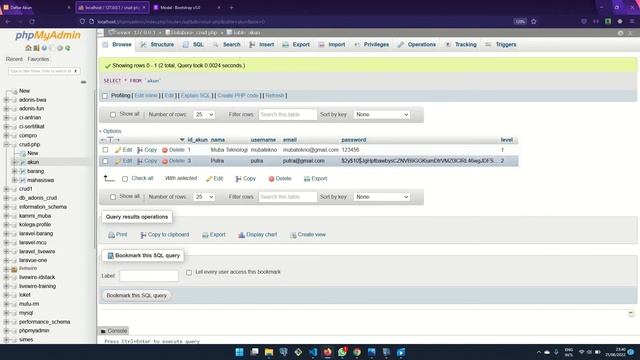This screenshot has width=640, height=360.
Task: Go to the Insert tab
Action: 262,44
